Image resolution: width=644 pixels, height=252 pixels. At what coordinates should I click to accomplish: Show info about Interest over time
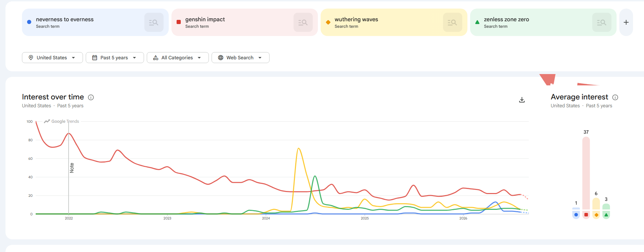pyautogui.click(x=91, y=97)
